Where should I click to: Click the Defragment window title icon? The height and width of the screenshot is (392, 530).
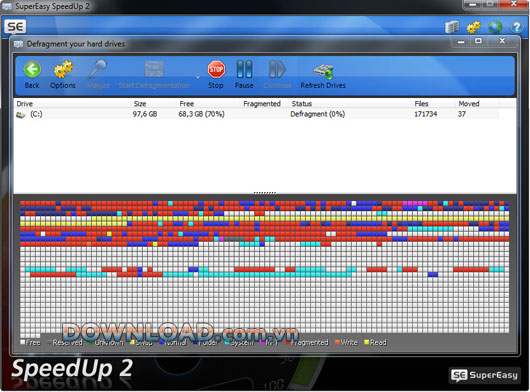pyautogui.click(x=18, y=44)
